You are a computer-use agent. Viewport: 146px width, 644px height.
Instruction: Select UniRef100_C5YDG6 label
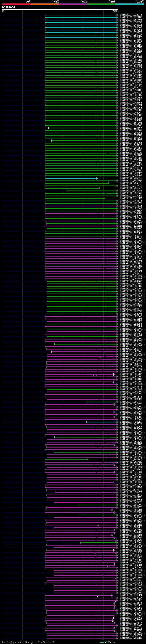click(131, 50)
